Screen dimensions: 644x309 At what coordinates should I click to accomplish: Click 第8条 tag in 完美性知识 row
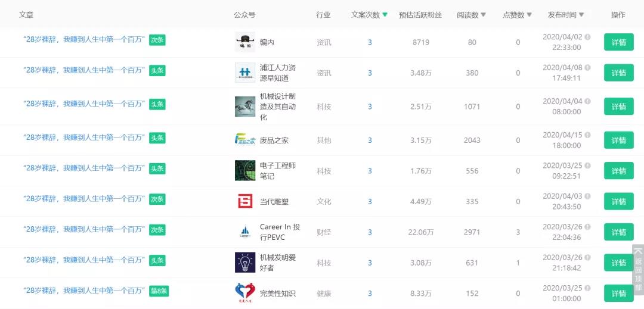159,291
